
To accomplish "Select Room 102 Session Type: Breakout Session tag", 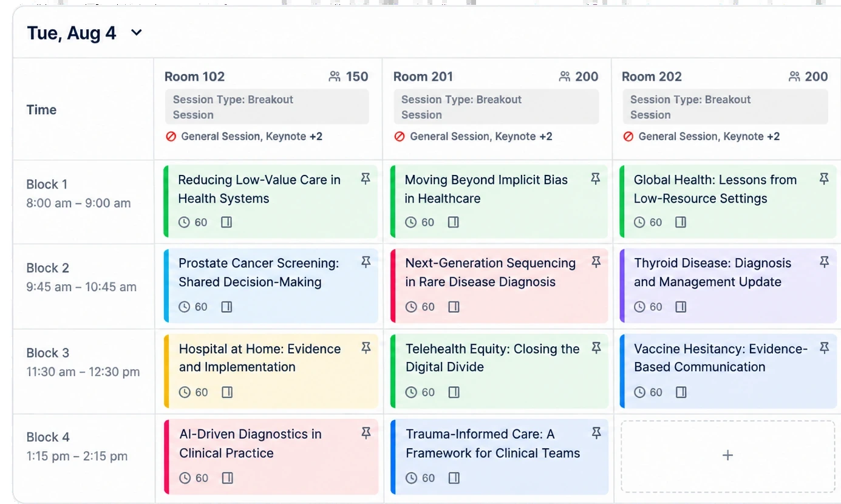I will (267, 107).
